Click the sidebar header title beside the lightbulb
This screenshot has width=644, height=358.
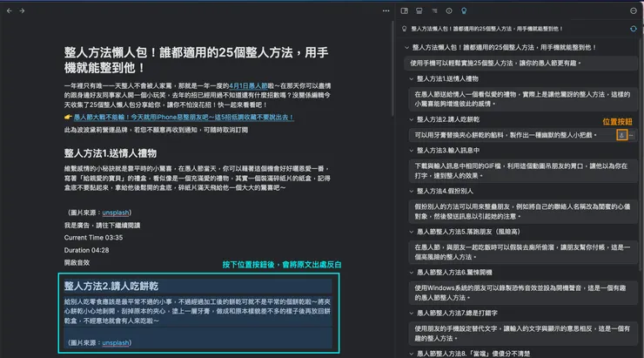click(x=486, y=29)
